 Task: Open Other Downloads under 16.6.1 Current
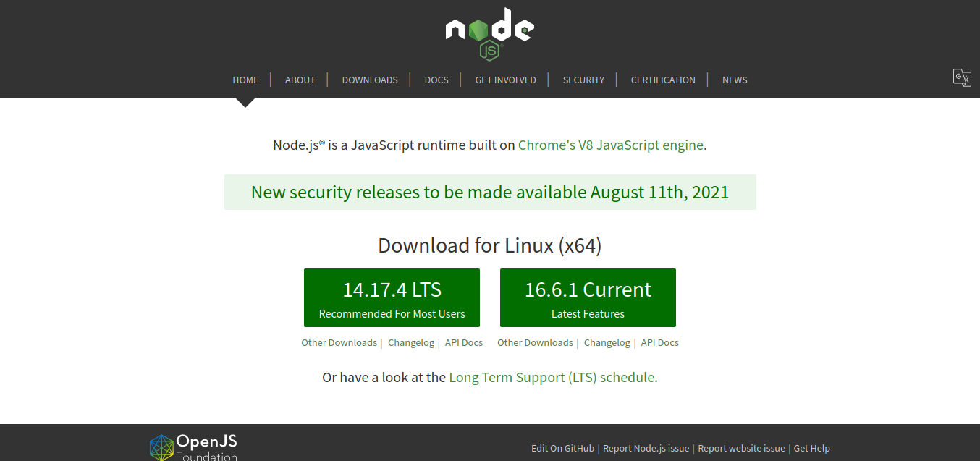coord(535,342)
